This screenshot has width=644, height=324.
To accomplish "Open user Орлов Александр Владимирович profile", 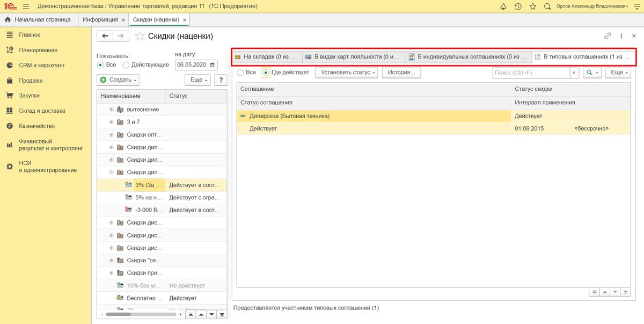I will tap(592, 6).
